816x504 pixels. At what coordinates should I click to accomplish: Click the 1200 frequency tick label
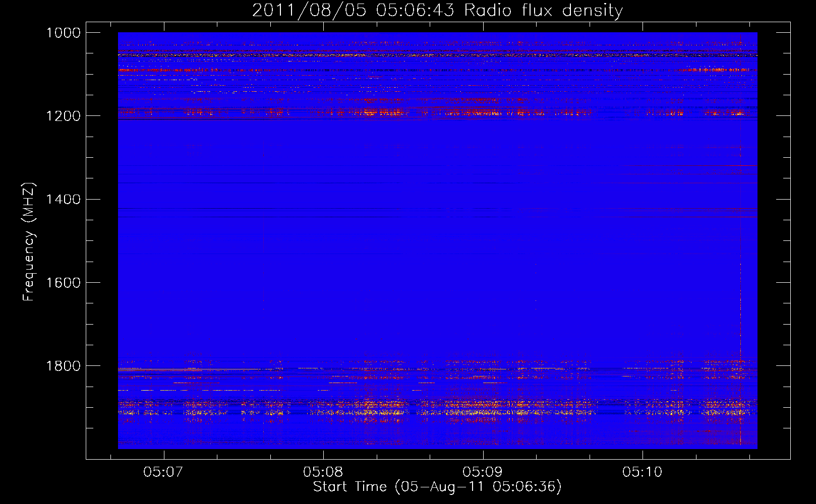pyautogui.click(x=63, y=116)
